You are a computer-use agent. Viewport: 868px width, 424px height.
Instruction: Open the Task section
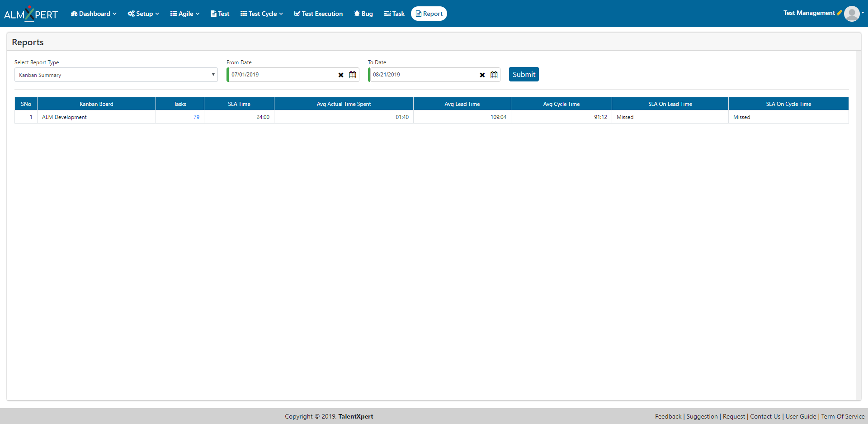click(394, 14)
